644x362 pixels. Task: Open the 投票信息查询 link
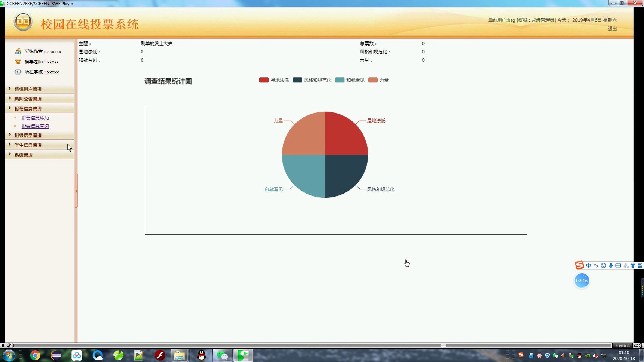click(x=35, y=126)
